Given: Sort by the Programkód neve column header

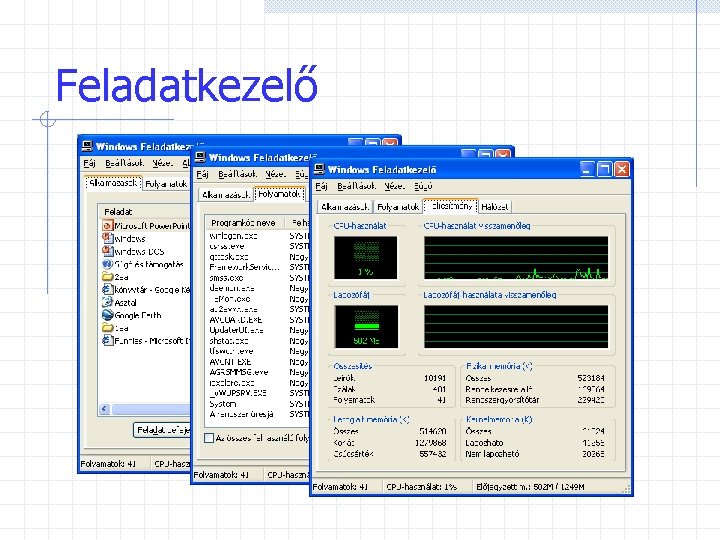Looking at the screenshot, I should (245, 223).
